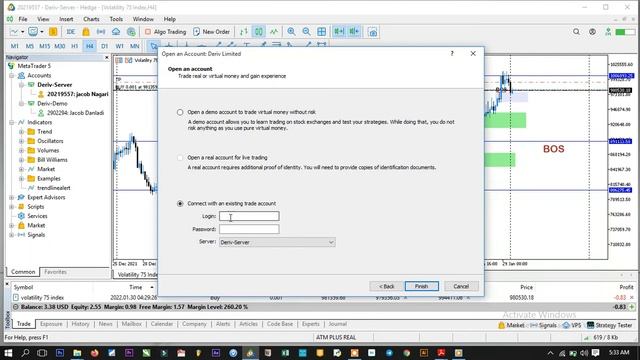This screenshot has height=360, width=640.
Task: Select the M1 timeframe
Action: (14, 46)
